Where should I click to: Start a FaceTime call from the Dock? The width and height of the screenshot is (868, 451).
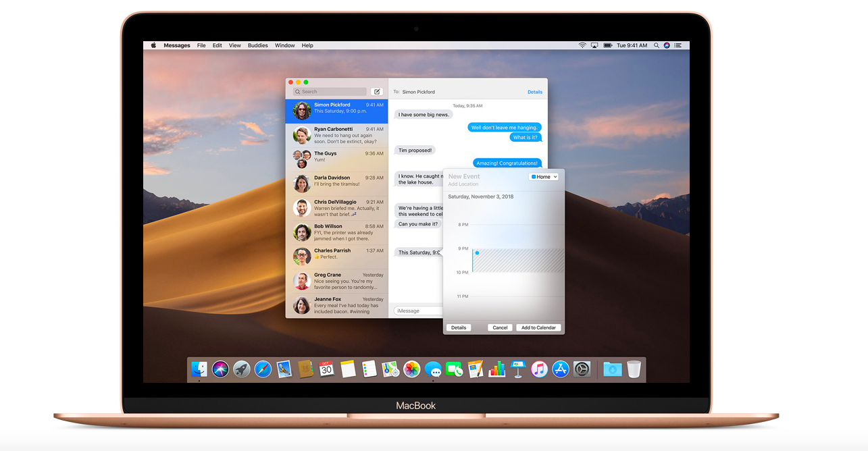coord(454,369)
